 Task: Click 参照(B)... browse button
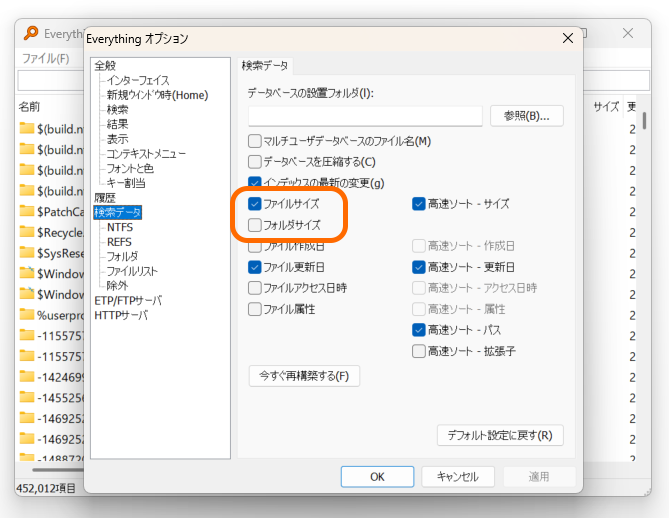point(526,116)
